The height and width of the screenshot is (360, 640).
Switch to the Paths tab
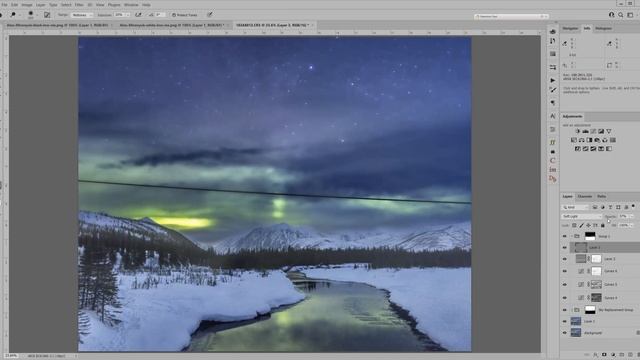[x=602, y=196]
